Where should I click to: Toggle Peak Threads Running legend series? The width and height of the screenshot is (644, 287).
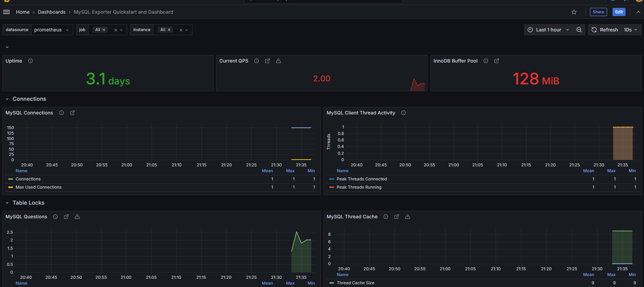pyautogui.click(x=359, y=187)
